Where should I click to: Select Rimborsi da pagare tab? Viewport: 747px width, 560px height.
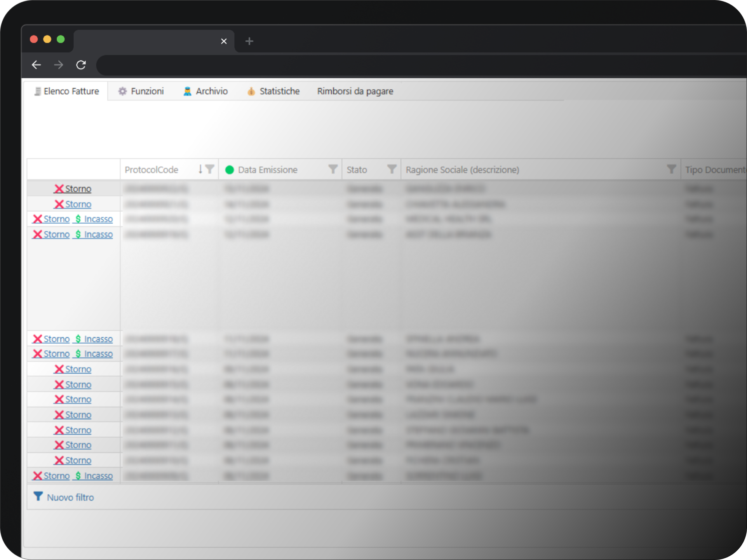(x=355, y=91)
